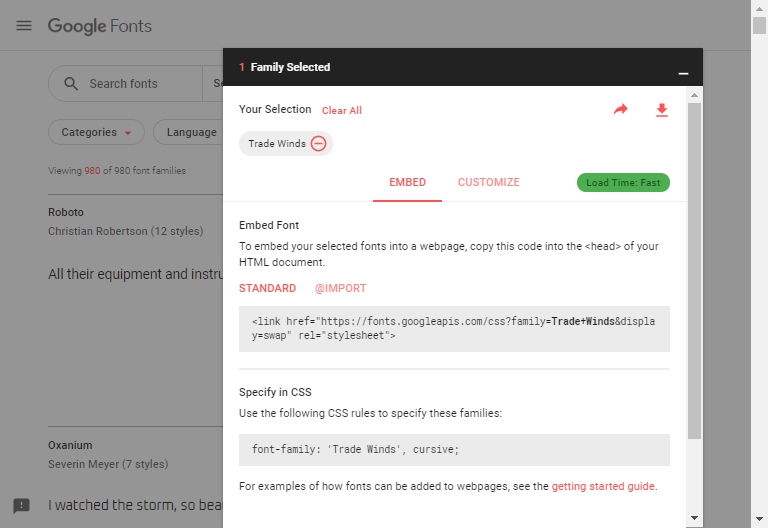Click the Embed Font heading
The width and height of the screenshot is (768, 528).
[x=269, y=225]
